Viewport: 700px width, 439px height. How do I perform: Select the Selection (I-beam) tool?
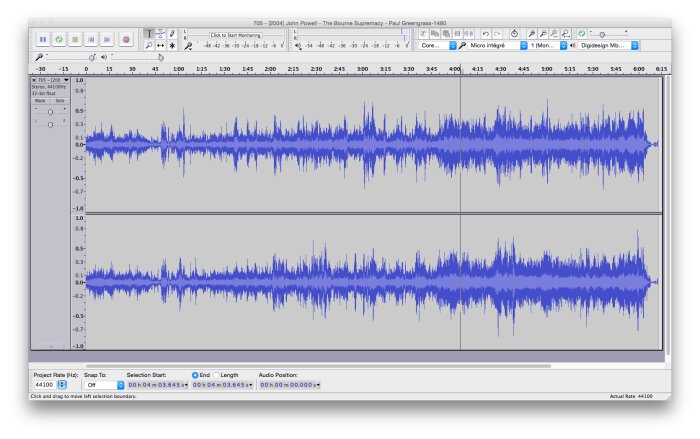click(x=149, y=33)
